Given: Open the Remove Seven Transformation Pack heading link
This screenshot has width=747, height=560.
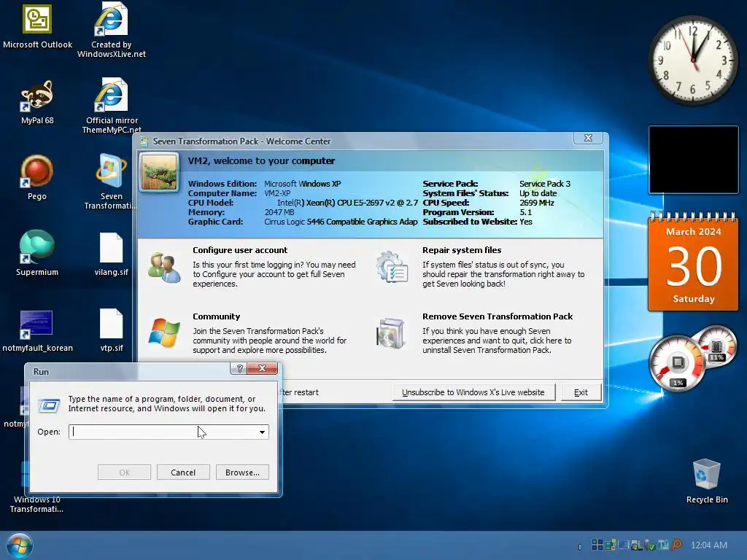Looking at the screenshot, I should click(498, 316).
